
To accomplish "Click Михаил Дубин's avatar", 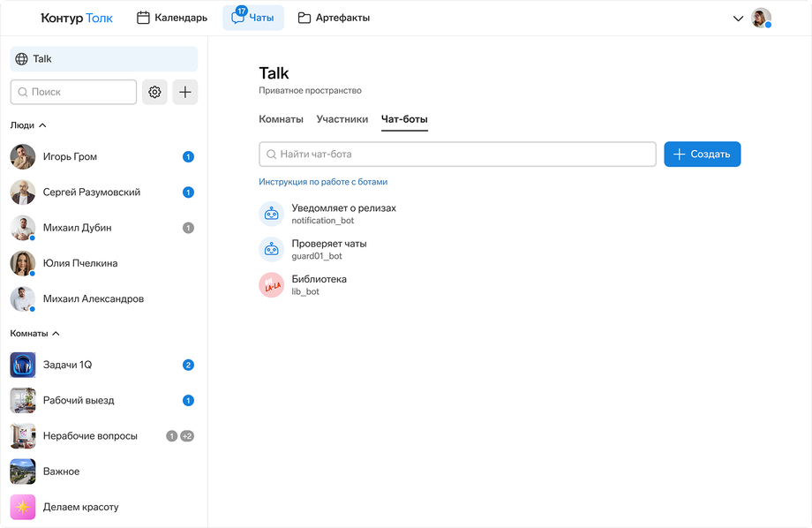I will tap(23, 228).
